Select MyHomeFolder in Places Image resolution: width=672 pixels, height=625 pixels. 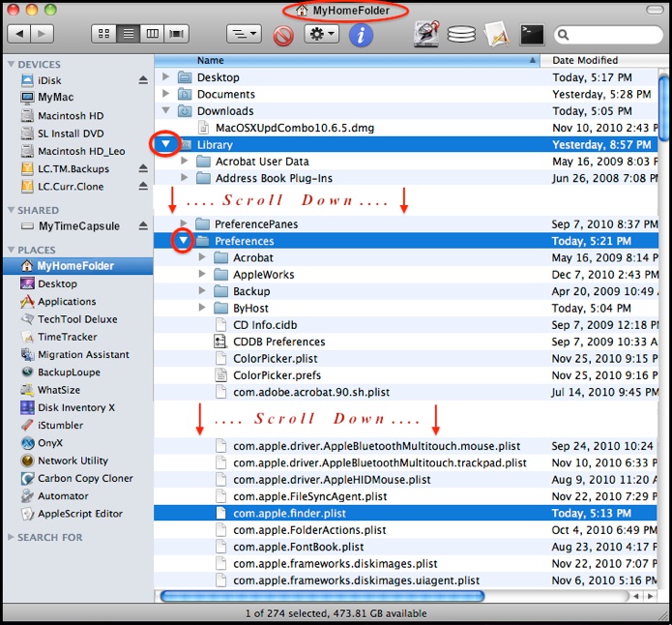[x=78, y=266]
